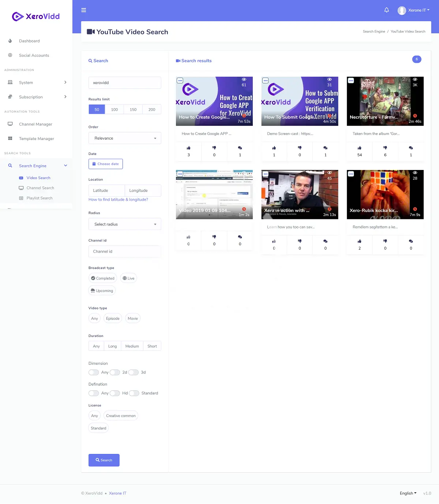Open options menu on Necrotorture video thumbnail
This screenshot has width=439, height=504.
point(351,80)
